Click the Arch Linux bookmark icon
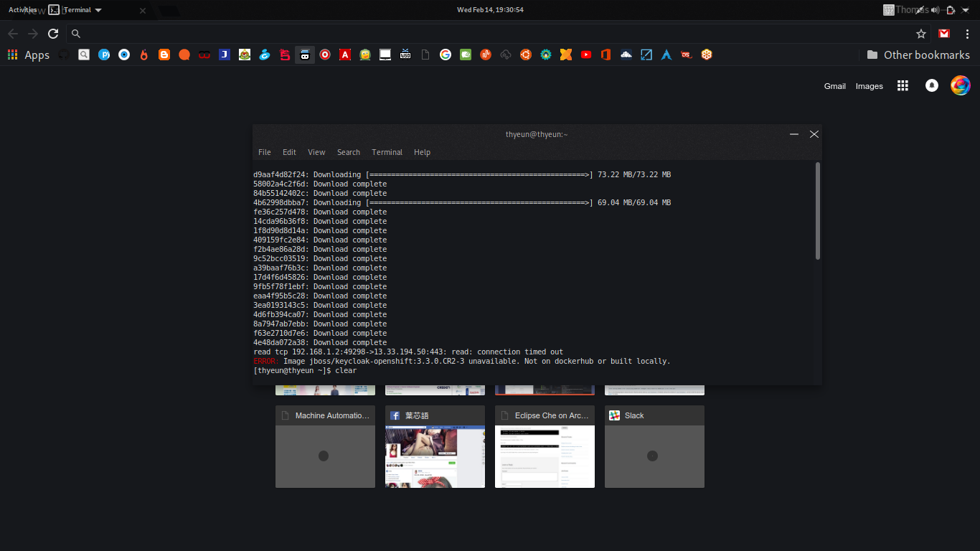 click(x=666, y=55)
